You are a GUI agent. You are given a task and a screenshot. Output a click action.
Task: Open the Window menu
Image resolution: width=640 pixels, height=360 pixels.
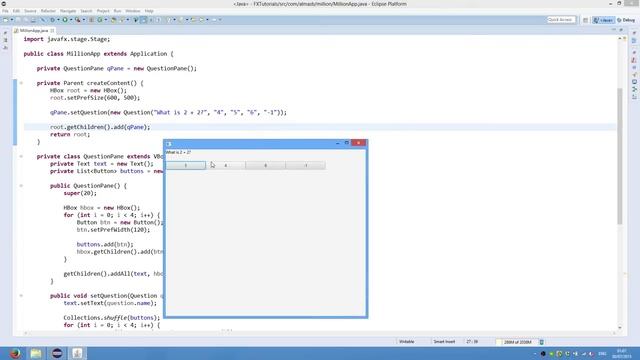pyautogui.click(x=133, y=11)
